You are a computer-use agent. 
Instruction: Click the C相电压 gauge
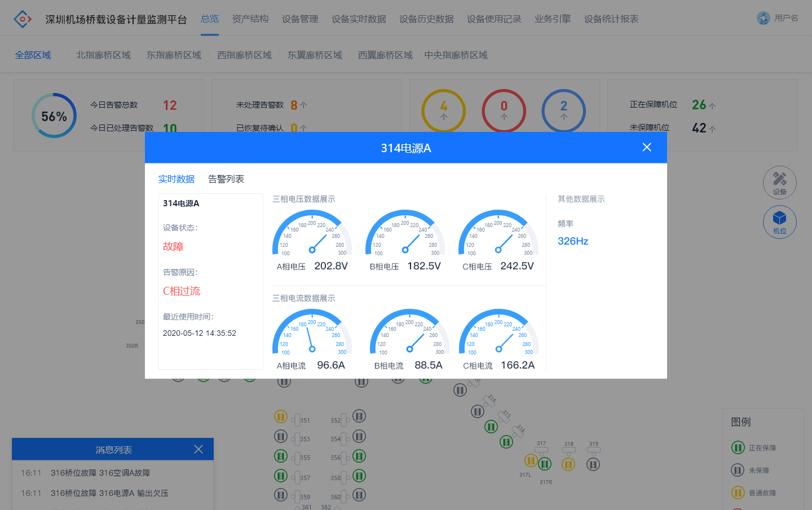tap(498, 233)
